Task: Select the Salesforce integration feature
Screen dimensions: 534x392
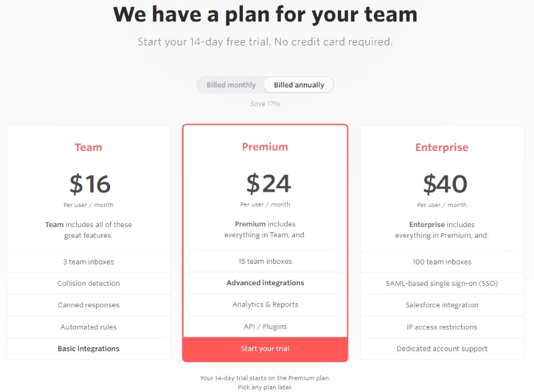Action: click(443, 305)
